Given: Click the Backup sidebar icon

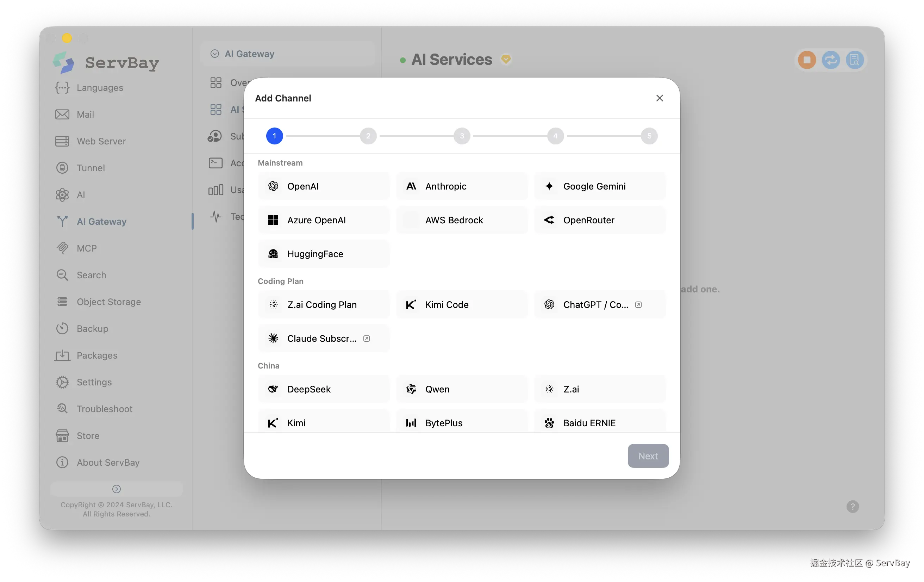Looking at the screenshot, I should click(x=62, y=329).
